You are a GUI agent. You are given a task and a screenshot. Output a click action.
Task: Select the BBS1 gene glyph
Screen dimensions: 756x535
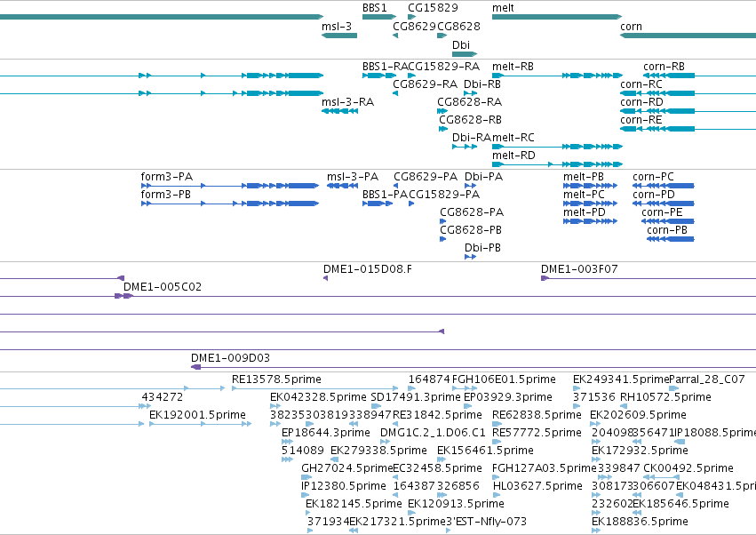pos(379,17)
